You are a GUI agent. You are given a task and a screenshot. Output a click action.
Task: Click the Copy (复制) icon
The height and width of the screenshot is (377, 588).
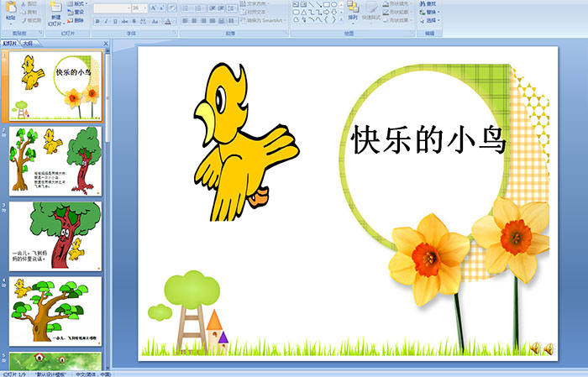[24, 12]
